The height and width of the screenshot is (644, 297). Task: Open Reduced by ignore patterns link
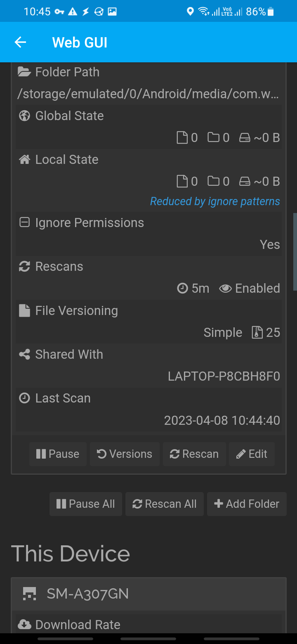click(214, 201)
